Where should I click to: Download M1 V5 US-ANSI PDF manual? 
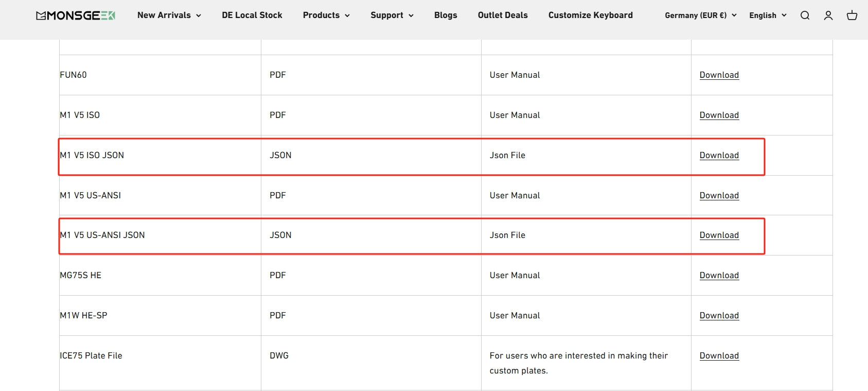click(x=719, y=196)
